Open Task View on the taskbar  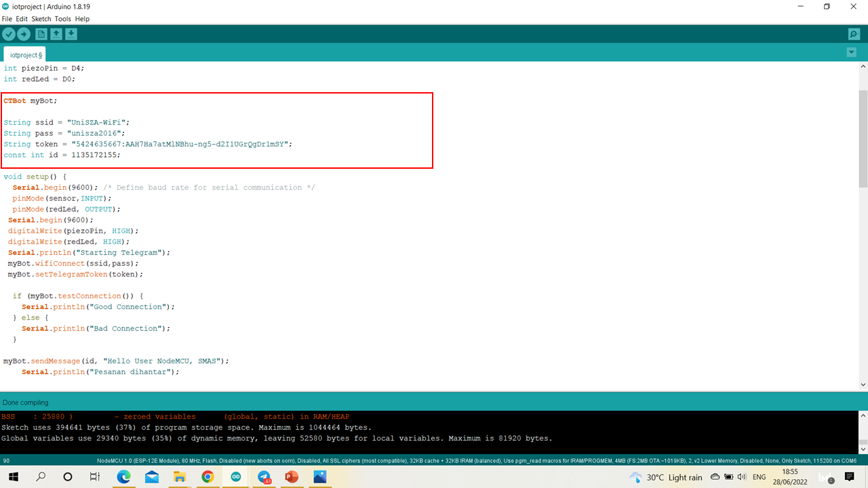[x=95, y=477]
